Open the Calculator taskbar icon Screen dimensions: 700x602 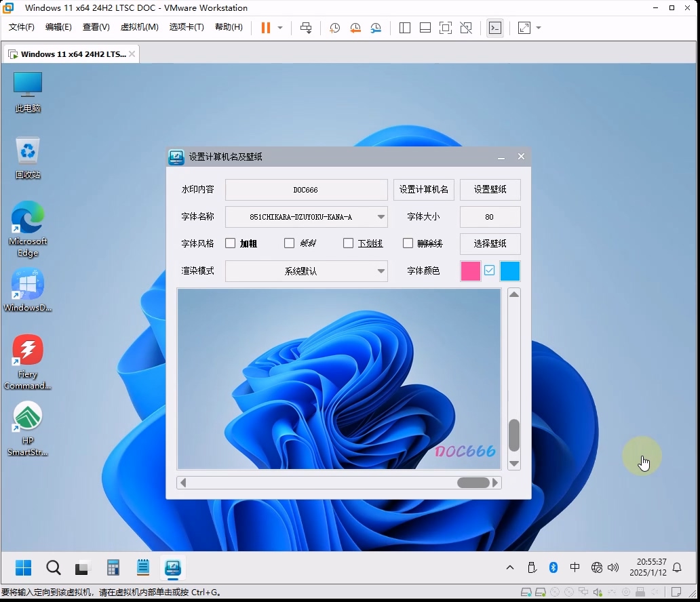(113, 567)
